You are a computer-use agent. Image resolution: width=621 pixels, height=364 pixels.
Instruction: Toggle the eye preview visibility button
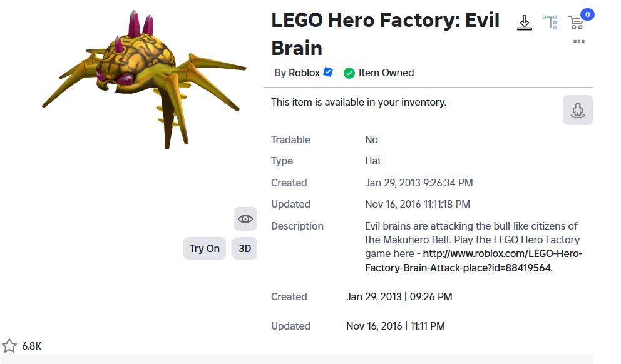click(245, 219)
